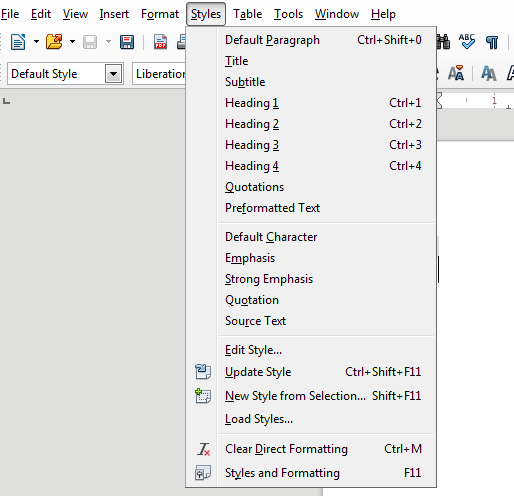The width and height of the screenshot is (514, 496).
Task: Toggle formatting marks pilcrow icon
Action: pyautogui.click(x=492, y=42)
